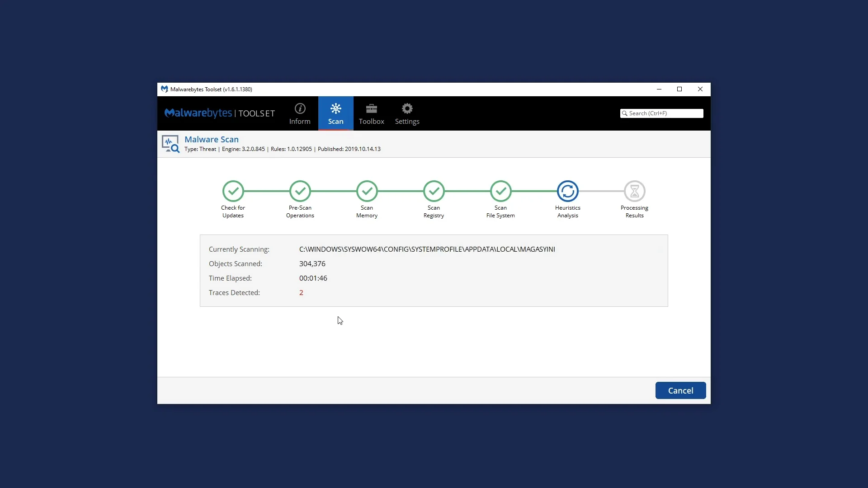Click the Check for Updates step icon

point(233,192)
